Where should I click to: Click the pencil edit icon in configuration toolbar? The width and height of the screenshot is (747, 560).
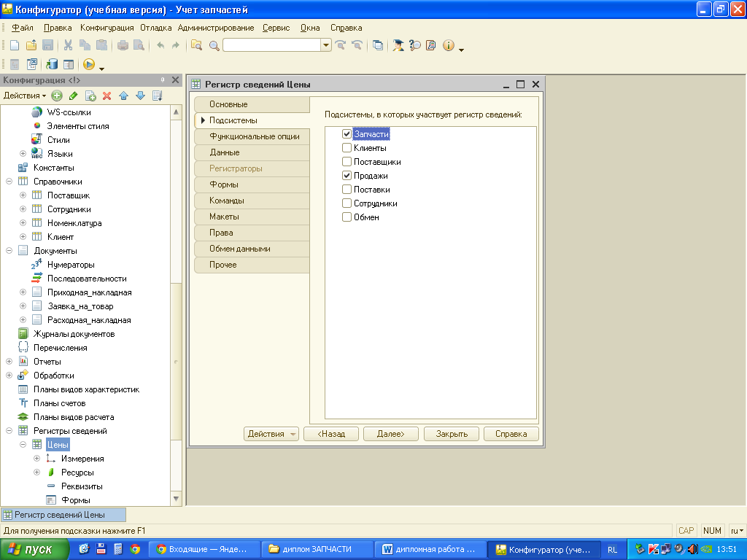coord(74,96)
